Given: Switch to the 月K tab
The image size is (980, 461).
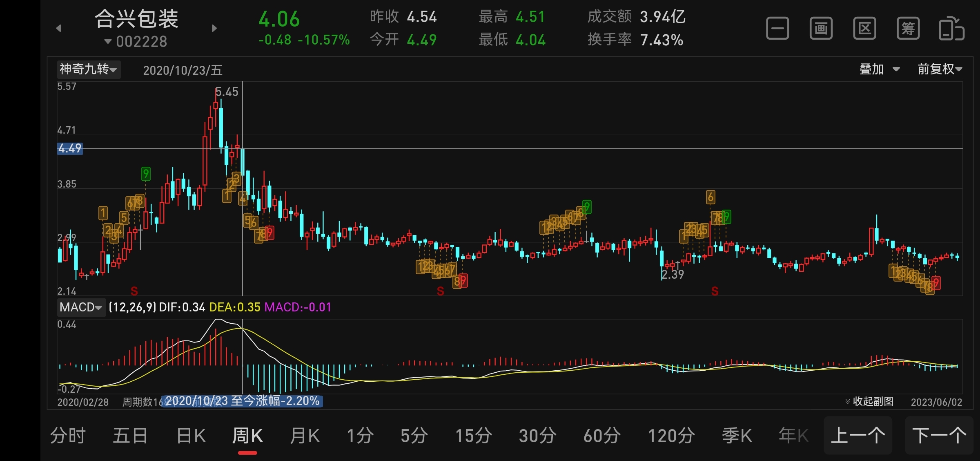Looking at the screenshot, I should click(x=305, y=436).
